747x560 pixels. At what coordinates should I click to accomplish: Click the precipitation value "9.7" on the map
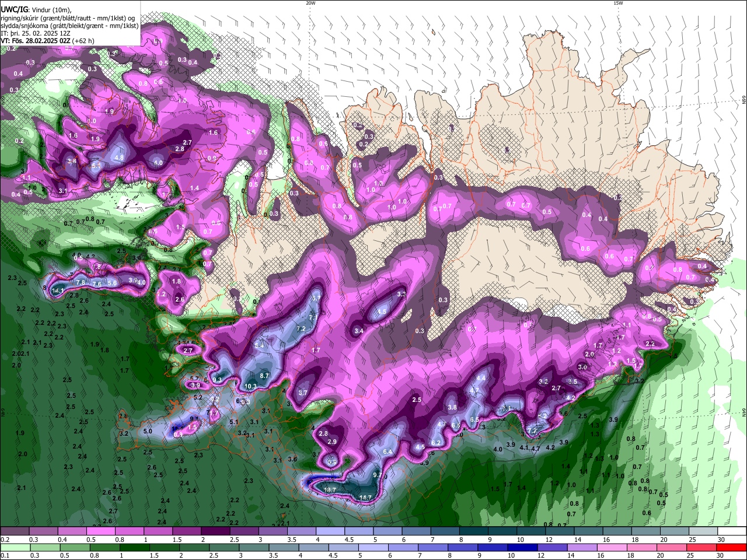[x=378, y=475]
